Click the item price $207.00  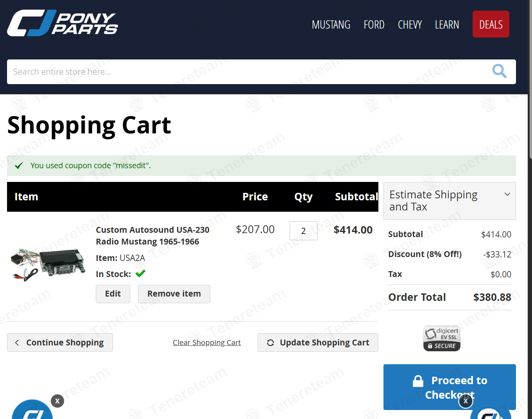(x=255, y=229)
